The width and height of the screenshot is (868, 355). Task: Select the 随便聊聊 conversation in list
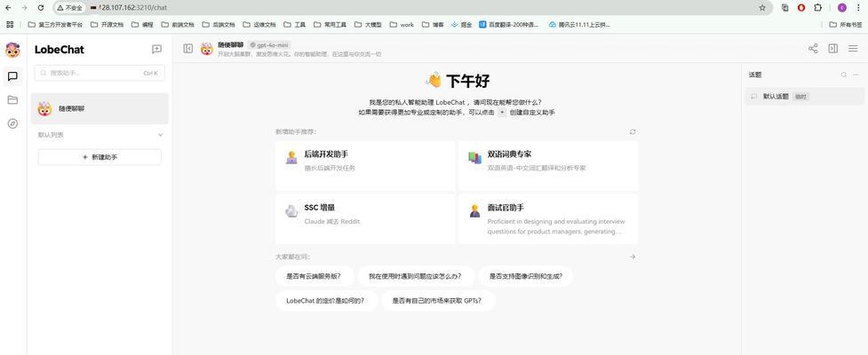[100, 108]
